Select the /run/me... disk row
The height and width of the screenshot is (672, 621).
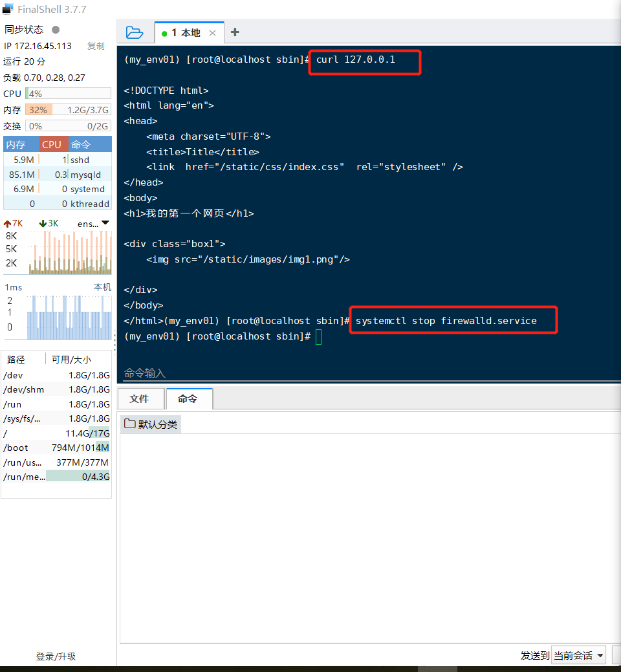(56, 477)
